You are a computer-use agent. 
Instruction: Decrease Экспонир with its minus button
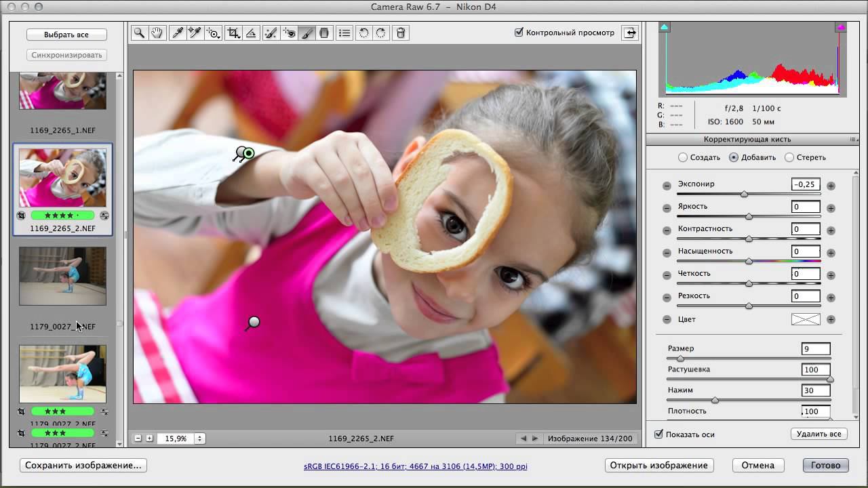[x=667, y=186]
